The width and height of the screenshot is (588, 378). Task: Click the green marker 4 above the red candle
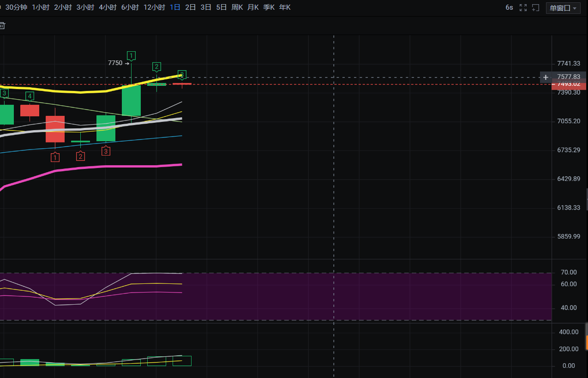tap(30, 96)
